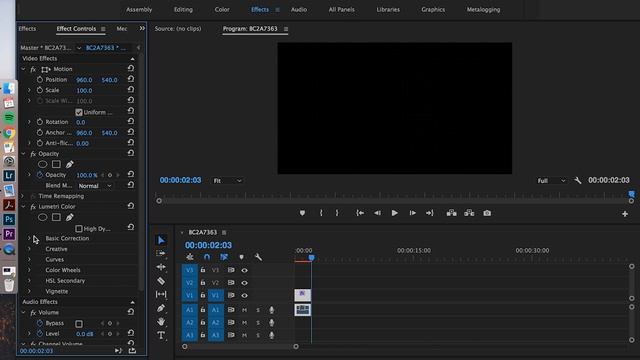Select free draw bezier pen under Opacity
This screenshot has width=640, height=360.
(x=70, y=164)
